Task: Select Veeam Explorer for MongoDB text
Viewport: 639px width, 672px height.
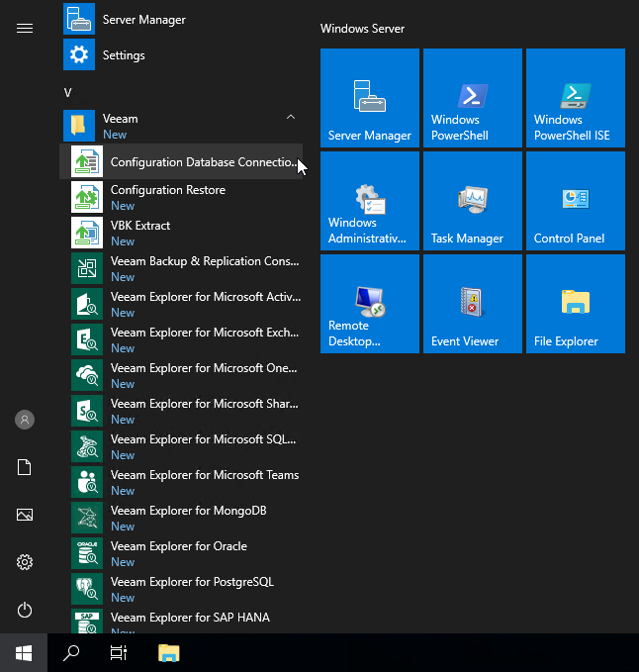Action: pos(189,511)
